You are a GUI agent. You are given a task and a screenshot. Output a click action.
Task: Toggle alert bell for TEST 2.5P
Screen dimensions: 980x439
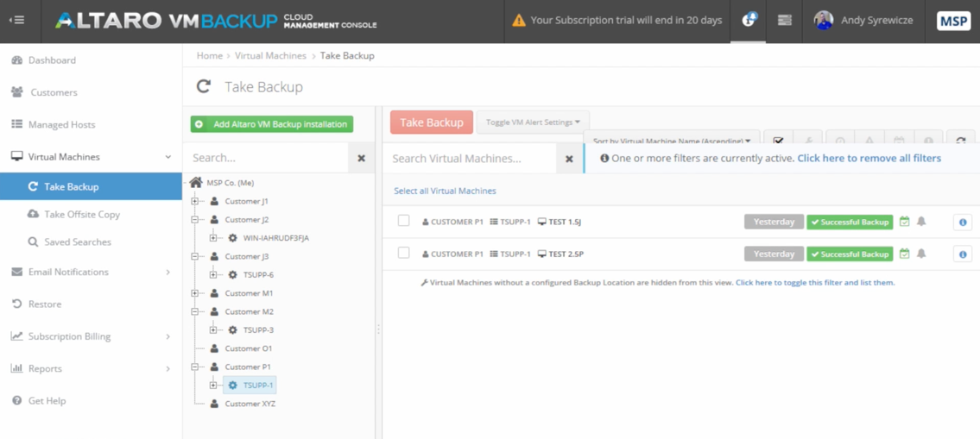coord(920,254)
